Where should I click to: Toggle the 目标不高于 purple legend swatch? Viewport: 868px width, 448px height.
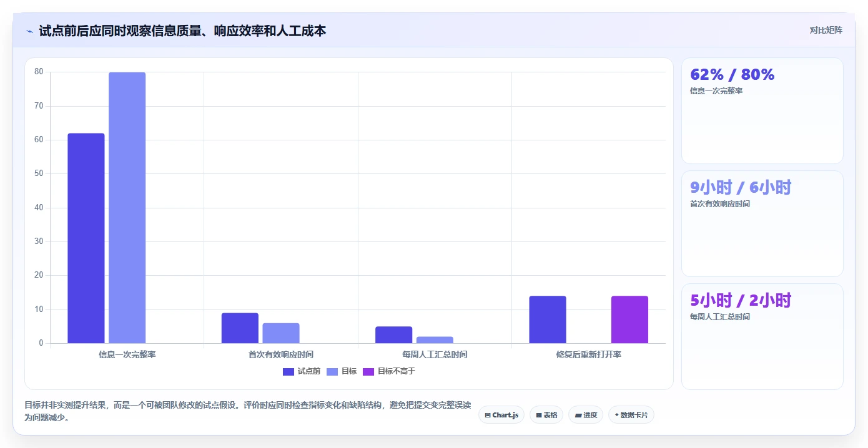pos(368,371)
